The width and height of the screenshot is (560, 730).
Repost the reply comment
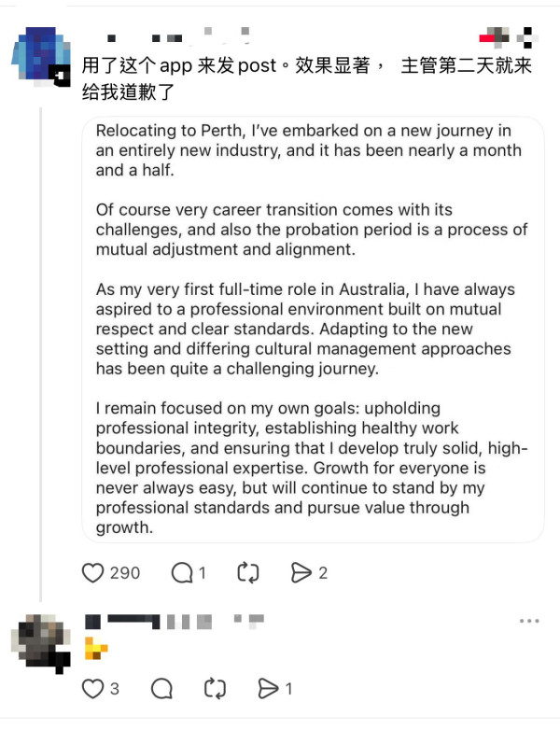215,689
